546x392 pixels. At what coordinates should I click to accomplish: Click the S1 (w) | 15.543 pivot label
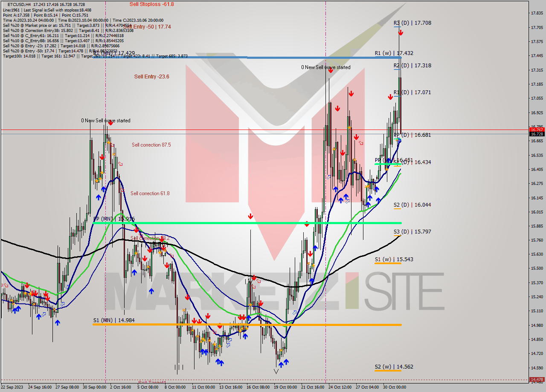pos(394,259)
